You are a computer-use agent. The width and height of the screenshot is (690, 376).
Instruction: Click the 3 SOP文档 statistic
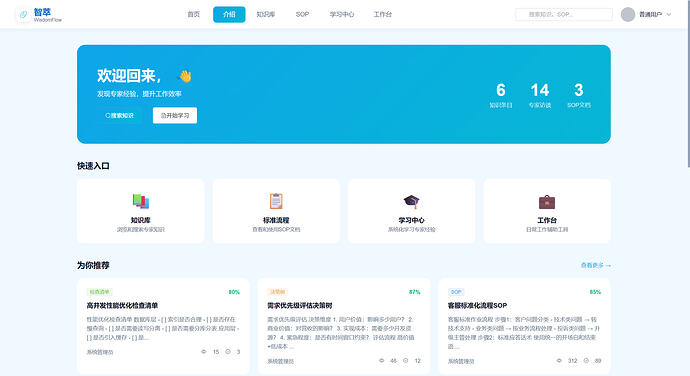pyautogui.click(x=579, y=95)
